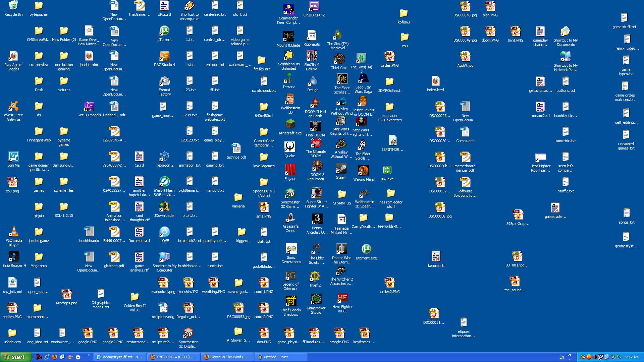Launch the VLC media player shortcut
644x362 pixels.
click(13, 232)
